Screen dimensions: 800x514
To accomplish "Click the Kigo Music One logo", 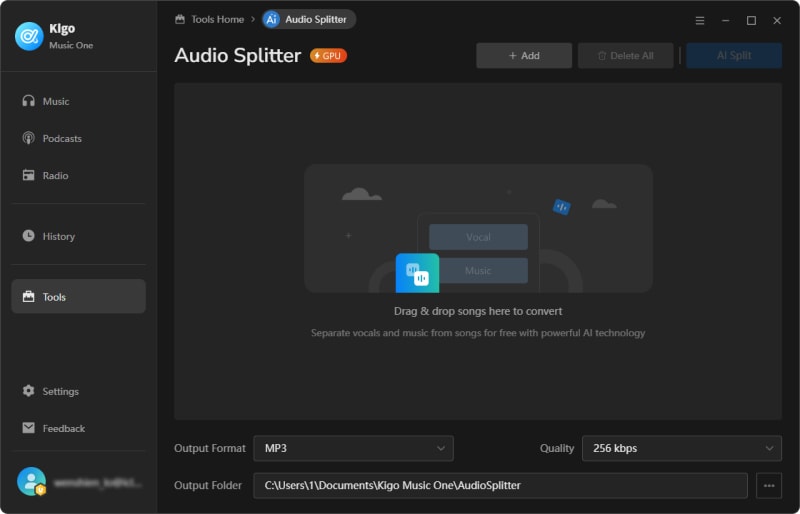I will click(x=29, y=36).
